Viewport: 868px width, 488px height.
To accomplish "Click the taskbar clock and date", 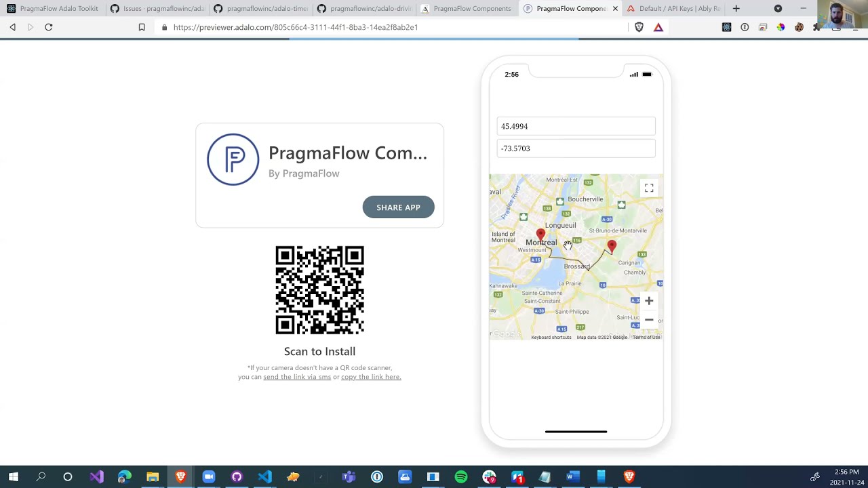I will 847,477.
